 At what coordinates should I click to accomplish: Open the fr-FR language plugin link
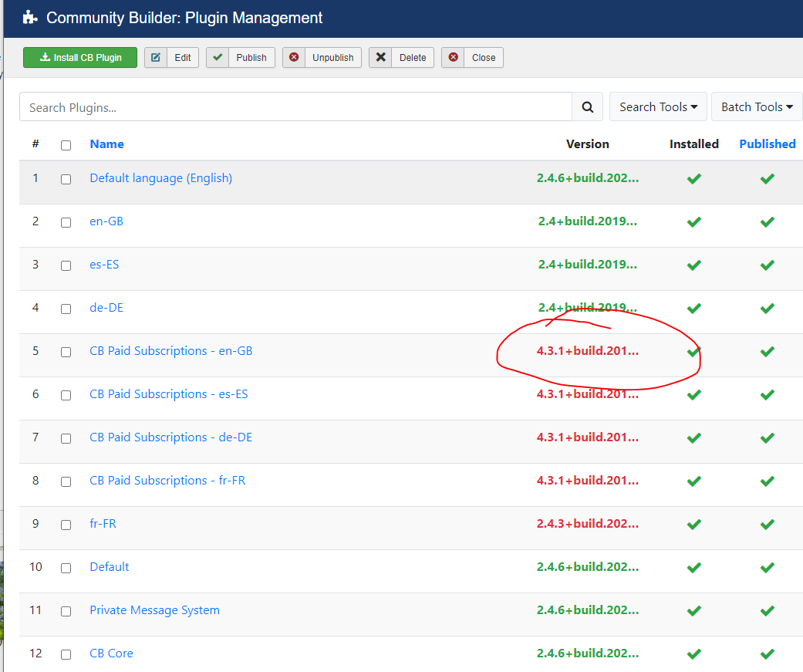coord(103,523)
